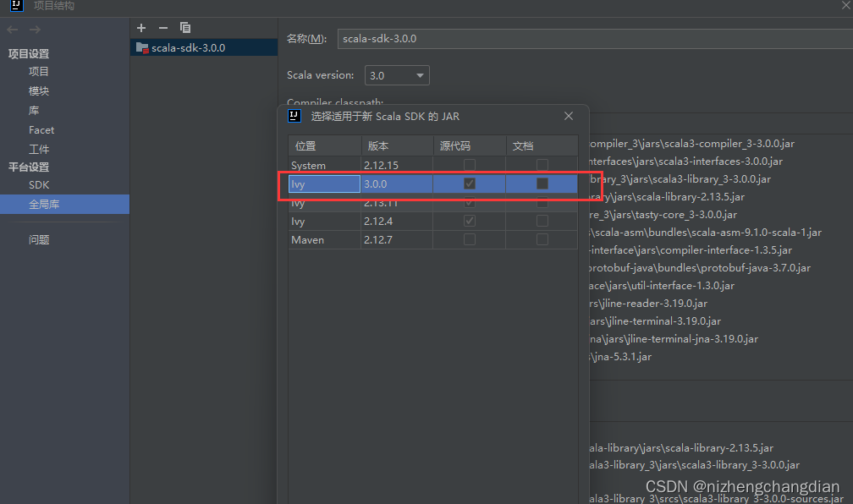Select util-interface-1.3.0.jar entry
Viewport: 853px width, 504px height.
point(662,286)
